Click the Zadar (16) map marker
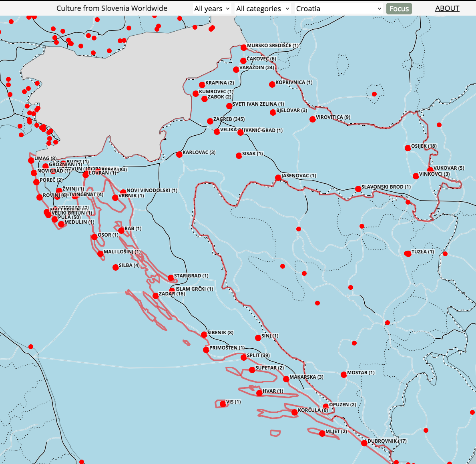Screen dimensions: 476x464 156,295
